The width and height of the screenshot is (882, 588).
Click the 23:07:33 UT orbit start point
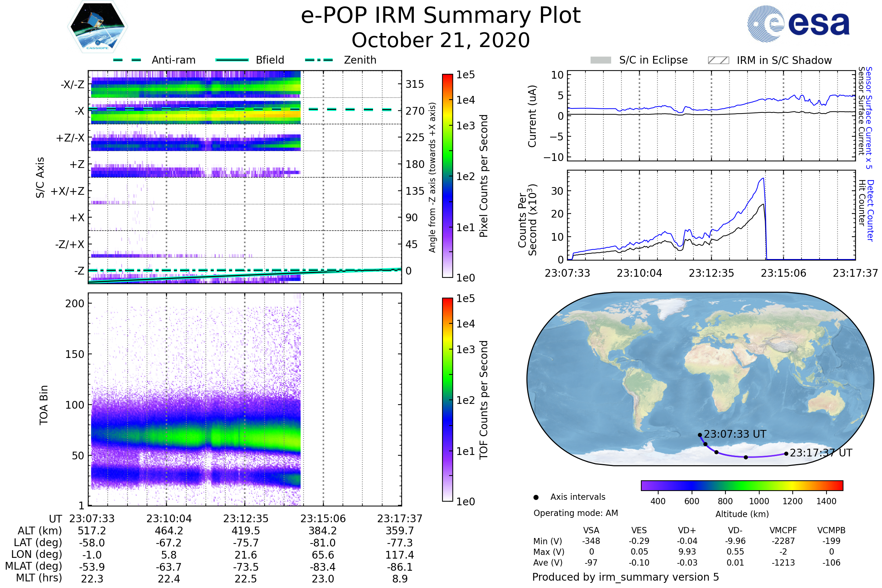click(x=700, y=435)
